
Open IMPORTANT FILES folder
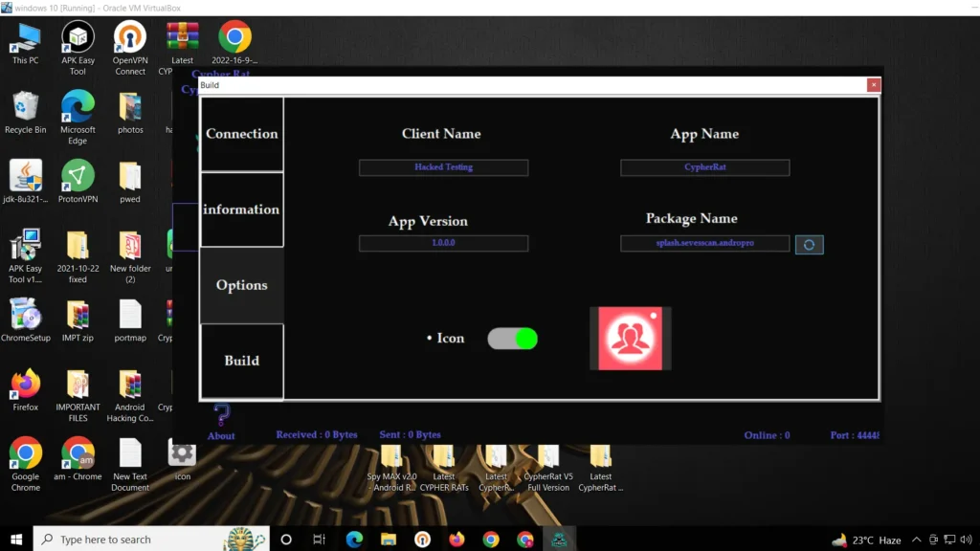(78, 395)
